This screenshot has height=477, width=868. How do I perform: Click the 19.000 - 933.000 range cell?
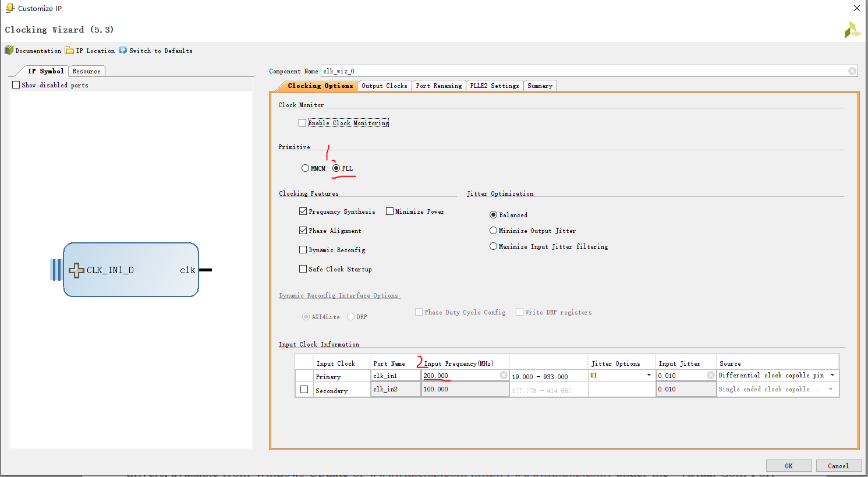548,377
